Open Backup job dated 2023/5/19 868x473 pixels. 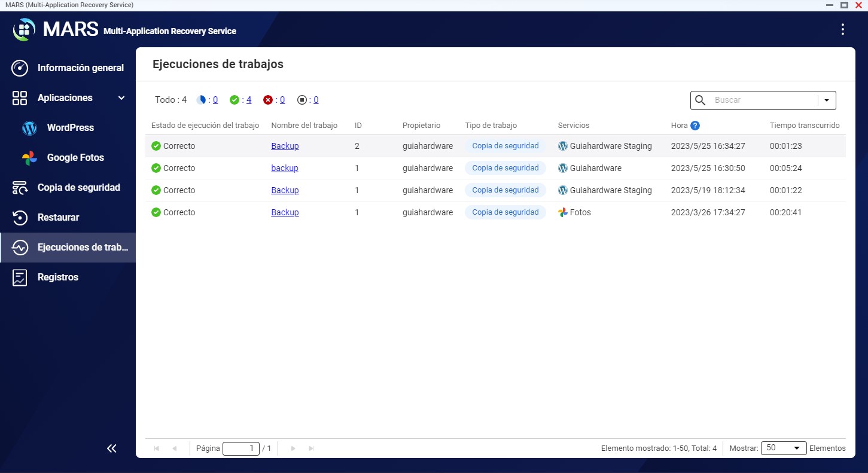click(285, 190)
